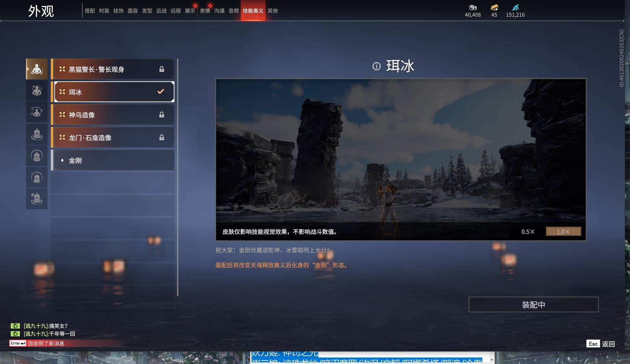
Task: Go to the 远程 tab
Action: [x=176, y=11]
